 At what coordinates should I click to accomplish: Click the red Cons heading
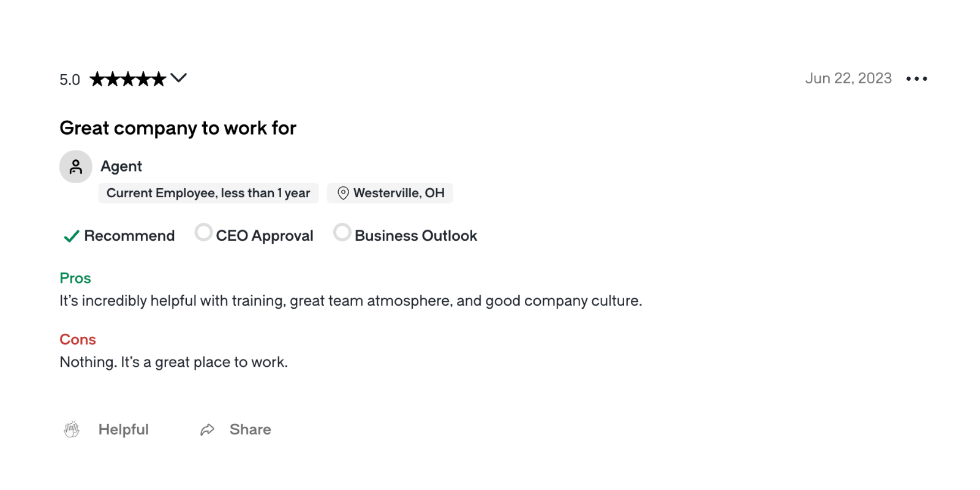pyautogui.click(x=78, y=339)
